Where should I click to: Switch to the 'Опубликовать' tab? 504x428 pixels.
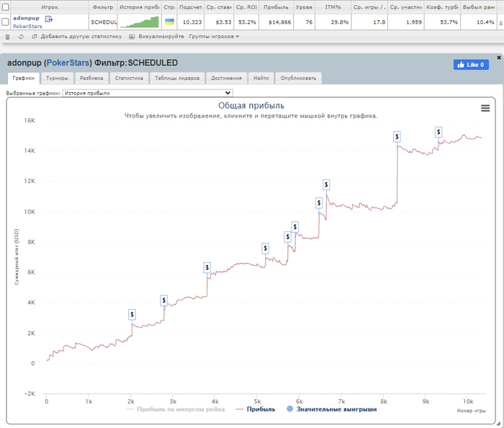[x=298, y=78]
